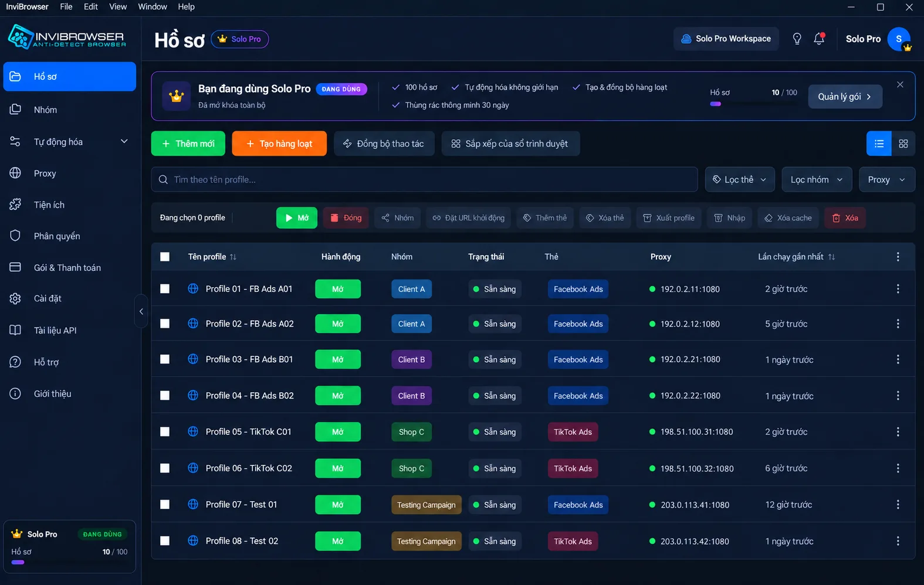Open the Solo Pro Workspace switcher

[x=726, y=39]
